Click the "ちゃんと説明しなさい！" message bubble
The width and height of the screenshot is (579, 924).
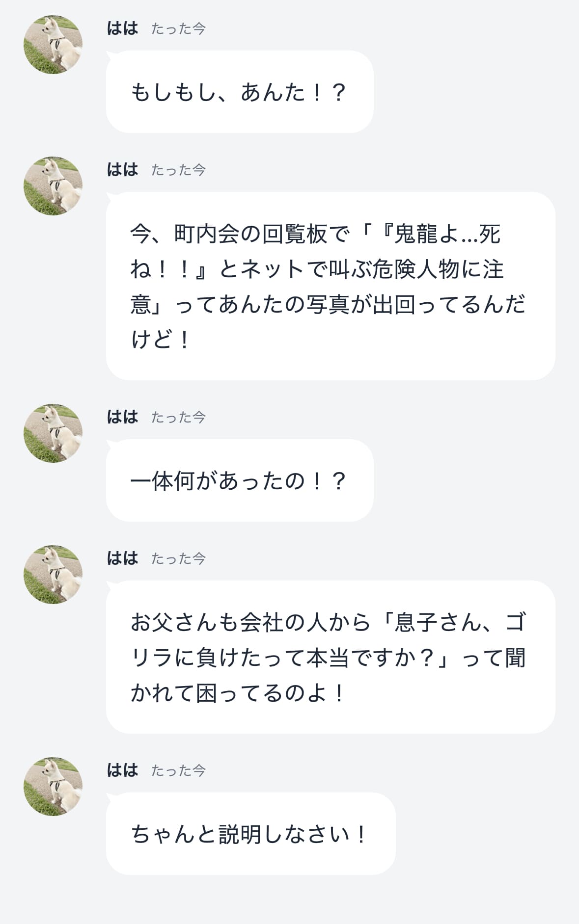pyautogui.click(x=250, y=834)
